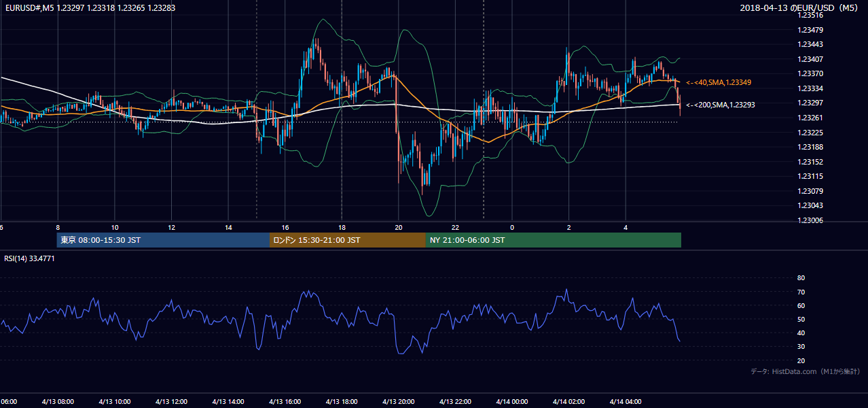
Task: Click price axis label 1.23152
Action: 810,162
